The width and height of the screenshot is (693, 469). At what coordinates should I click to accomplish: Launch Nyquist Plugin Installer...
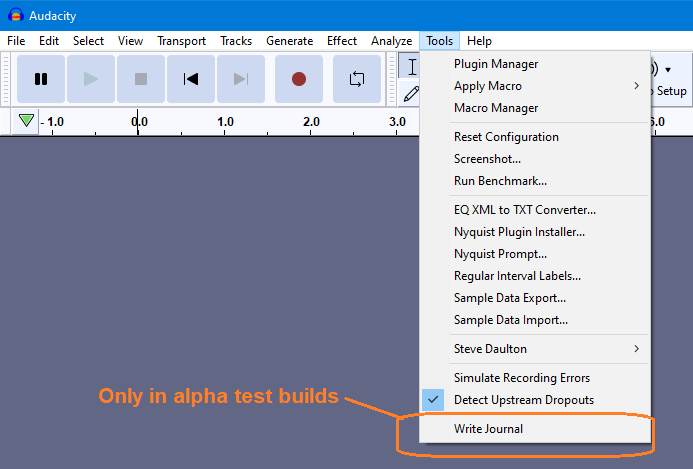tap(535, 232)
